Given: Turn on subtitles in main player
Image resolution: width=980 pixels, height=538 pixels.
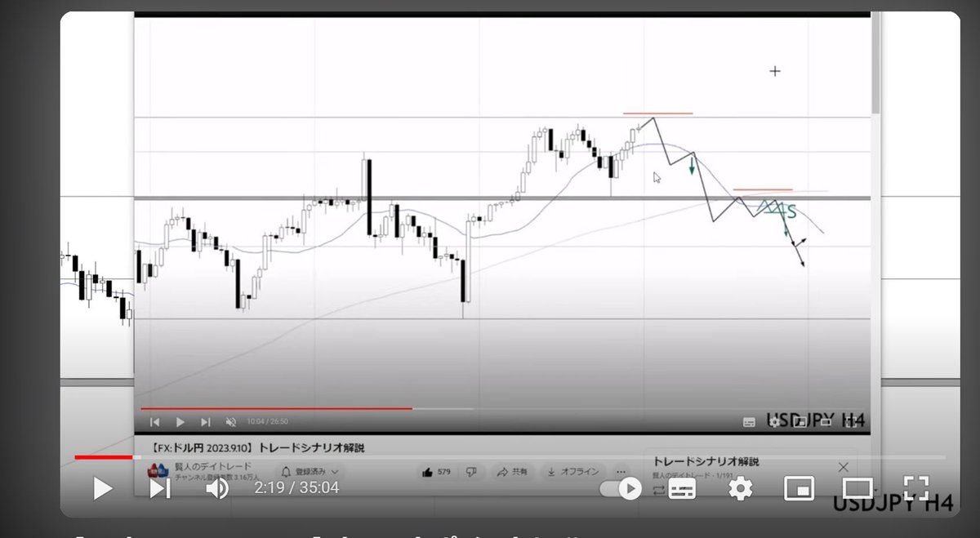Looking at the screenshot, I should point(682,488).
